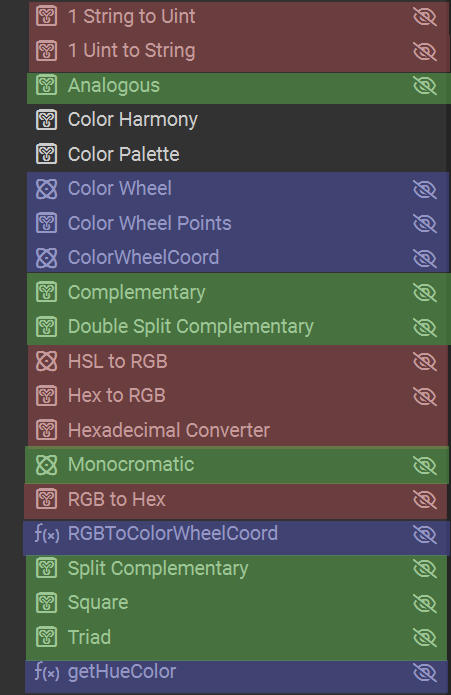
Task: Toggle the hidden eye for RGB to Hex
Action: [425, 500]
